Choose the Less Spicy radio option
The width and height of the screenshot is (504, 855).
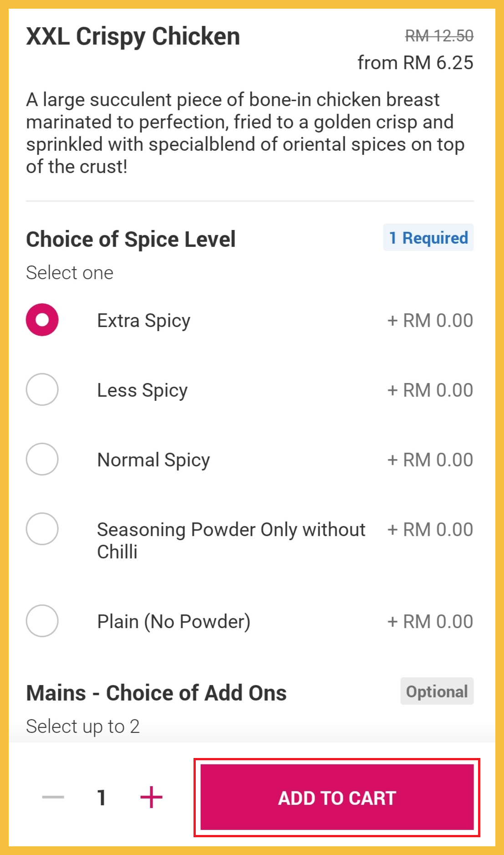point(42,389)
